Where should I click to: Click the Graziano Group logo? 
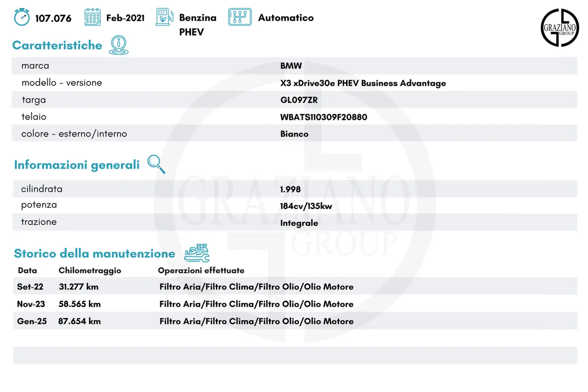click(x=559, y=28)
